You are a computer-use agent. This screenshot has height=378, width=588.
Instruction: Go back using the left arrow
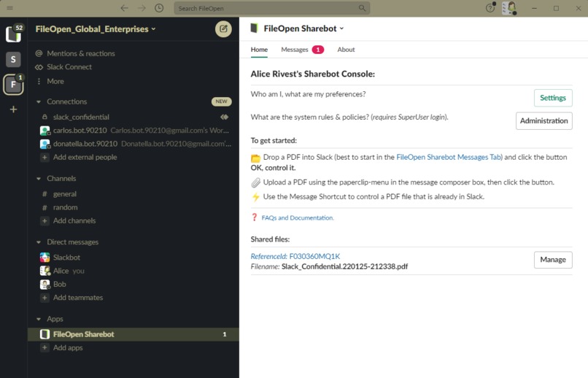[124, 8]
